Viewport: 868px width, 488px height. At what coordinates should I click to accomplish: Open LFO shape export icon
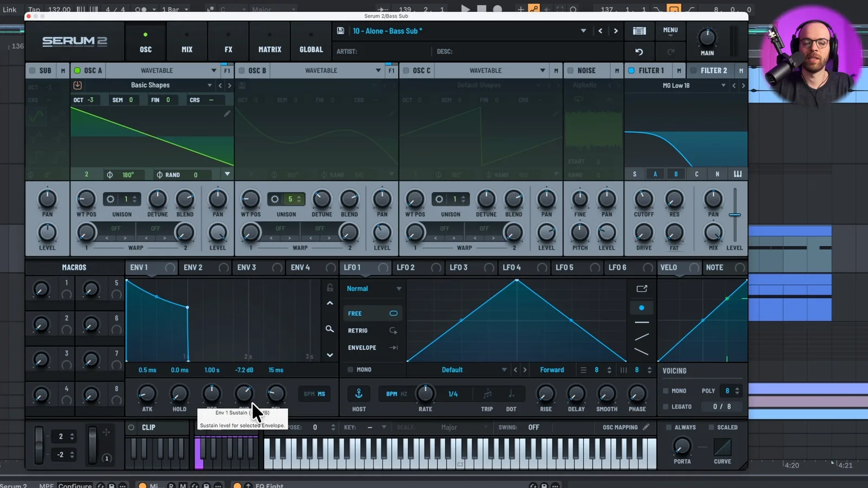[642, 288]
